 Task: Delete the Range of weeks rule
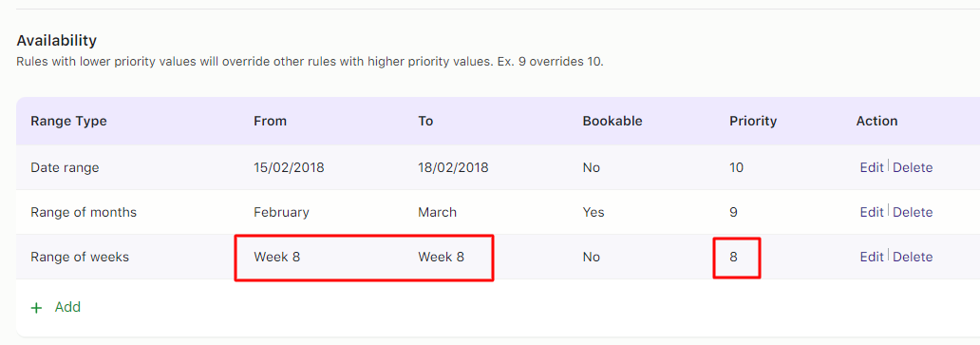tap(913, 257)
